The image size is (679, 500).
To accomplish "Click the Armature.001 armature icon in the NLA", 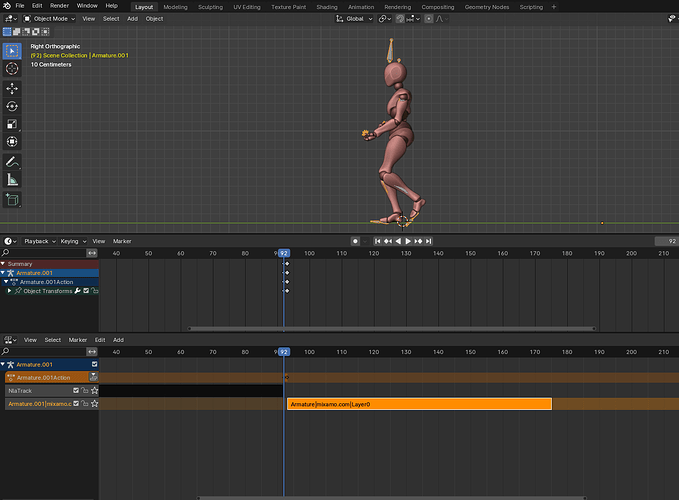I will pyautogui.click(x=11, y=365).
